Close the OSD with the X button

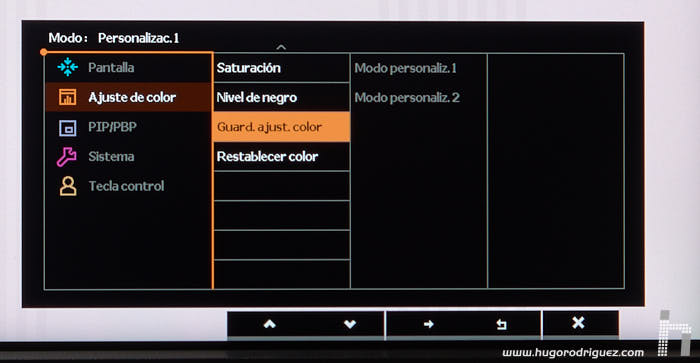(x=578, y=322)
